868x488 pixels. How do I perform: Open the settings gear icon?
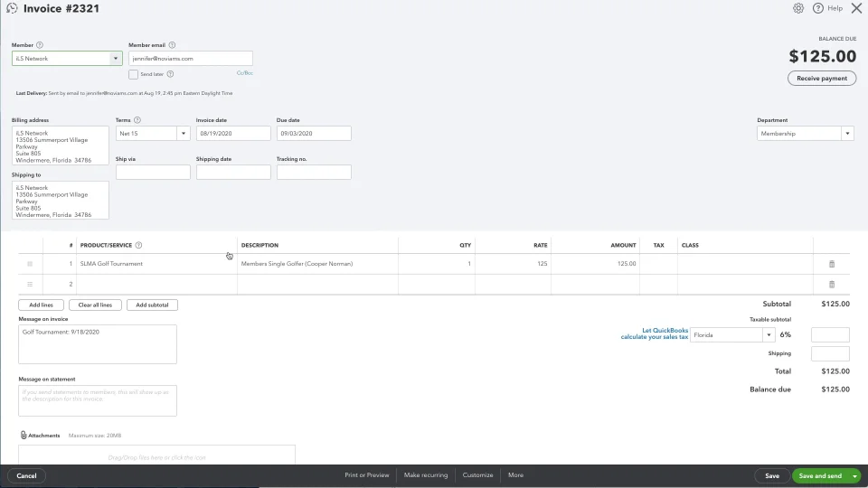798,8
